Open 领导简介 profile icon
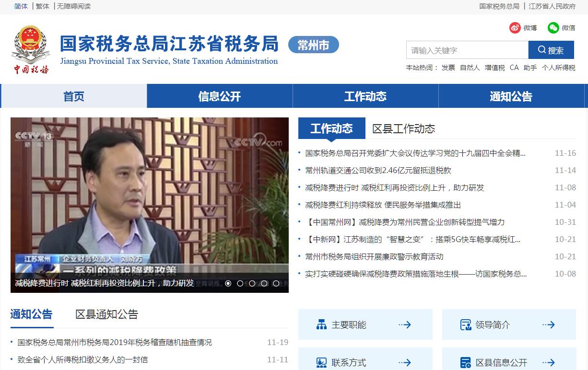 pos(465,324)
